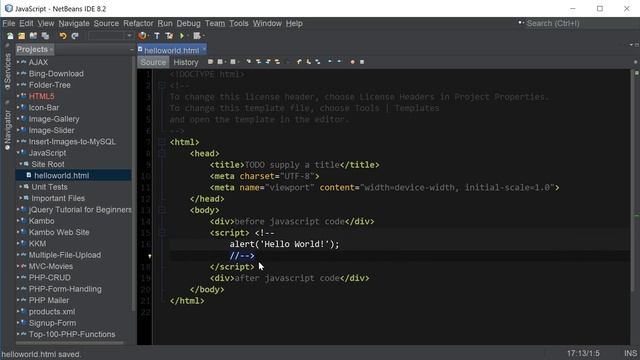Click the Stop Macro Recording icon
Image resolution: width=640 pixels, height=360 pixels.
pos(362,62)
